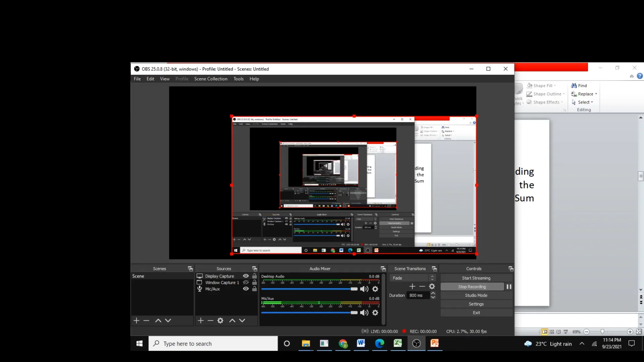Add a new scene with plus icon
Viewport: 644px width, 362px height.
click(x=136, y=321)
